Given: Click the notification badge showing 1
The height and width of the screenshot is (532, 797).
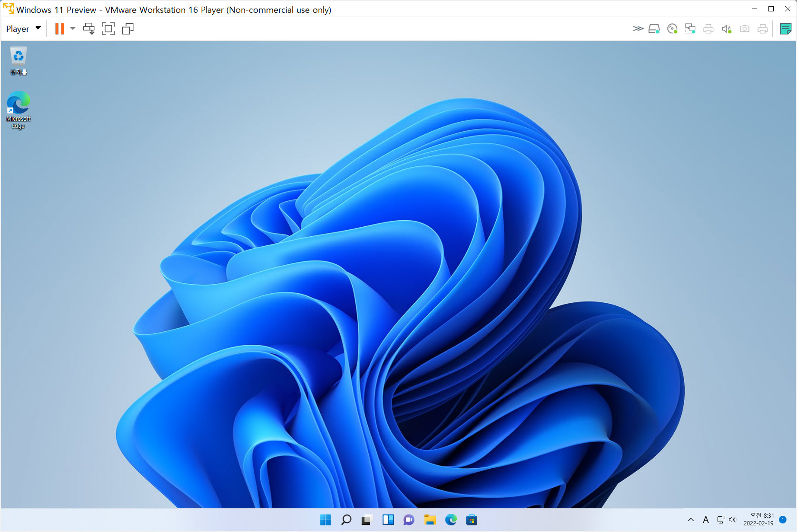Looking at the screenshot, I should pos(783,520).
